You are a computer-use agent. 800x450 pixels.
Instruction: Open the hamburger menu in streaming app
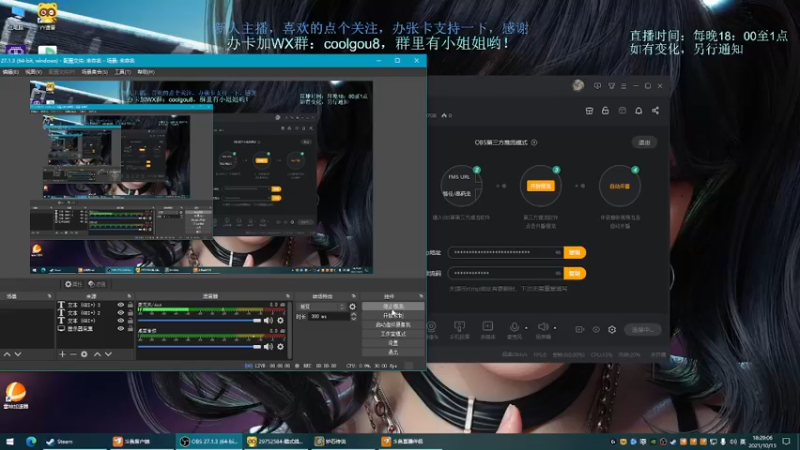click(623, 86)
